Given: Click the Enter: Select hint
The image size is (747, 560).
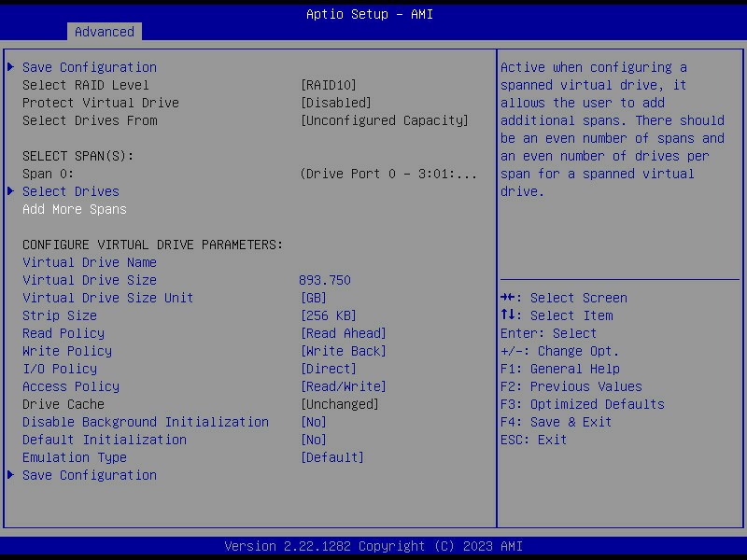Looking at the screenshot, I should pyautogui.click(x=548, y=333).
